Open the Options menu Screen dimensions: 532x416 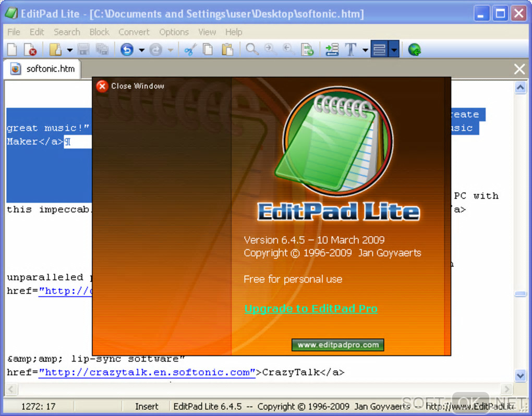(174, 32)
